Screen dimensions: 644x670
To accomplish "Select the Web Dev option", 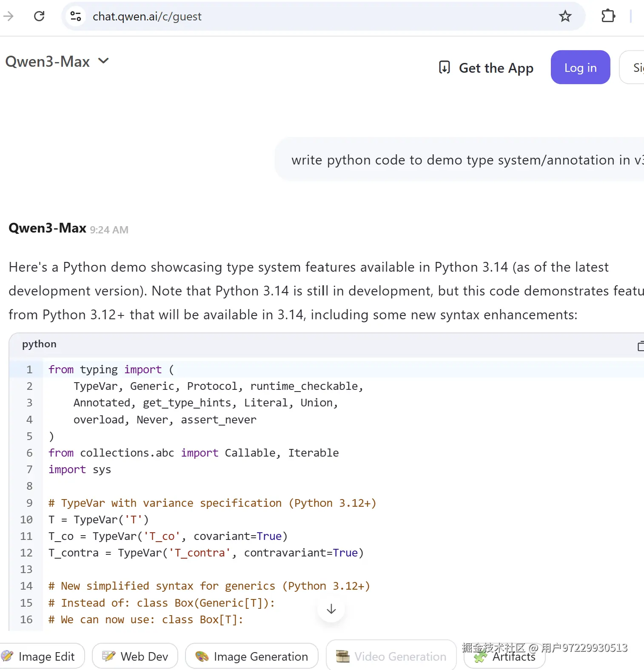I will [135, 656].
